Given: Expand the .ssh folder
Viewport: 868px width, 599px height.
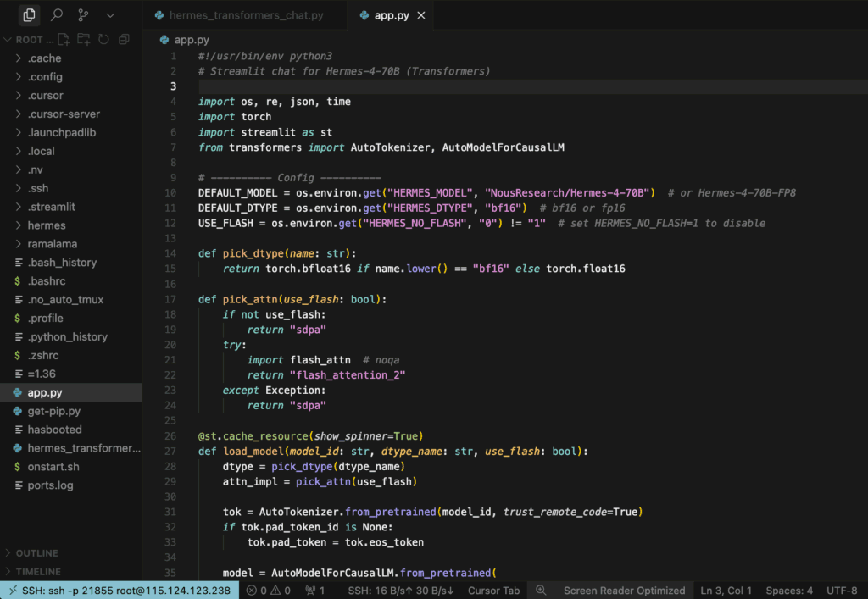Looking at the screenshot, I should coord(71,188).
